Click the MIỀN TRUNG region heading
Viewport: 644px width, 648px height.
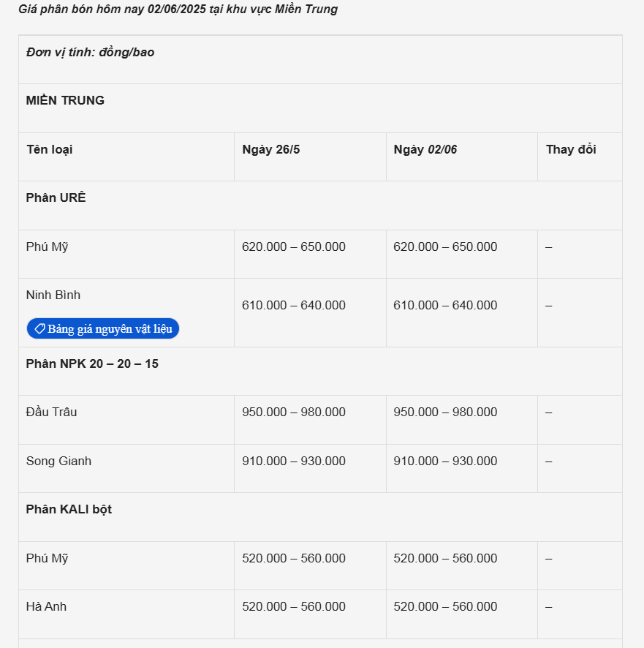[65, 100]
